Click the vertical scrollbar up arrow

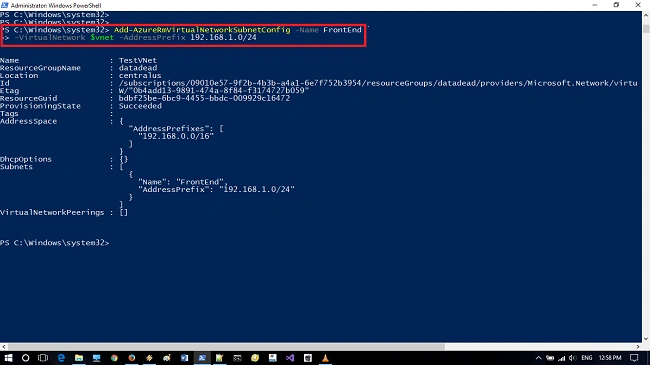click(x=646, y=15)
